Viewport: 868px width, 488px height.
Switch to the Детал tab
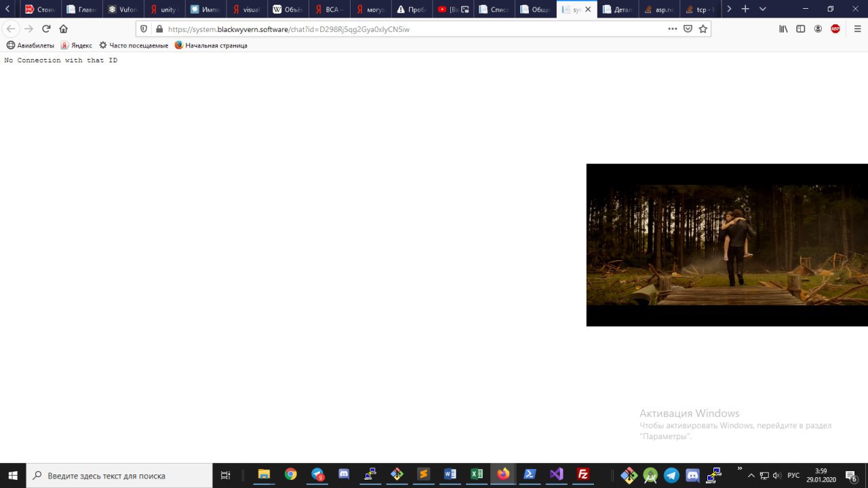619,9
